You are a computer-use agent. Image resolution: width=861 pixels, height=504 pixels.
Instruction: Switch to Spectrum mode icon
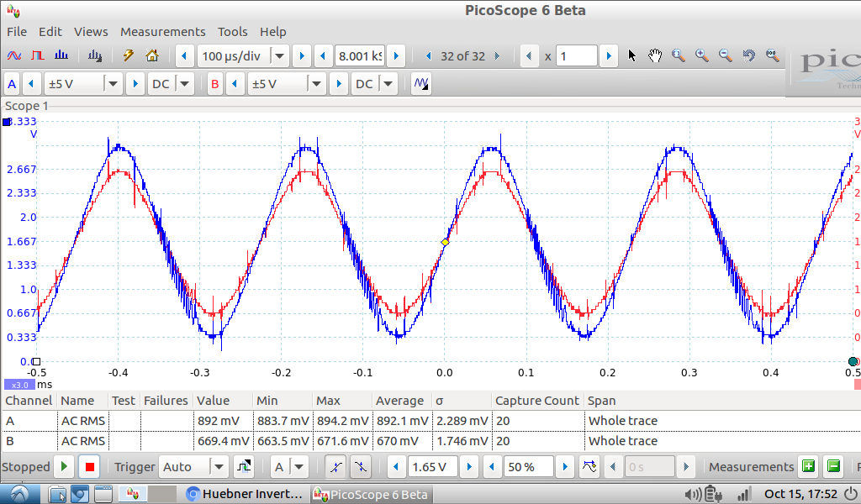(61, 56)
